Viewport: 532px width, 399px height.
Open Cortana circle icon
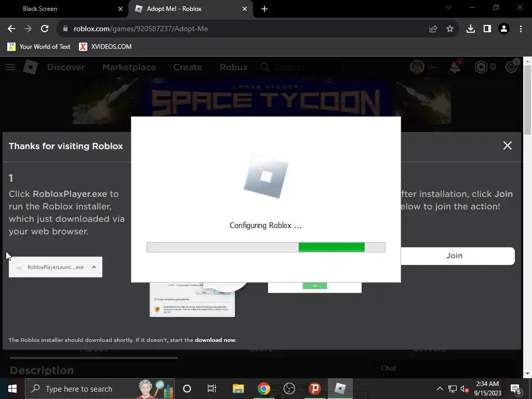coord(187,389)
